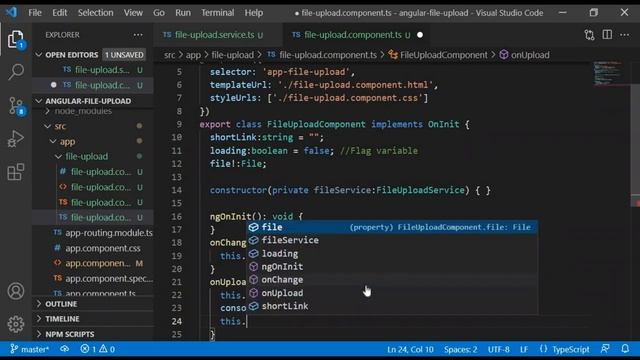Open the Terminal menu
Screen dimensions: 640x360
[x=218, y=13]
